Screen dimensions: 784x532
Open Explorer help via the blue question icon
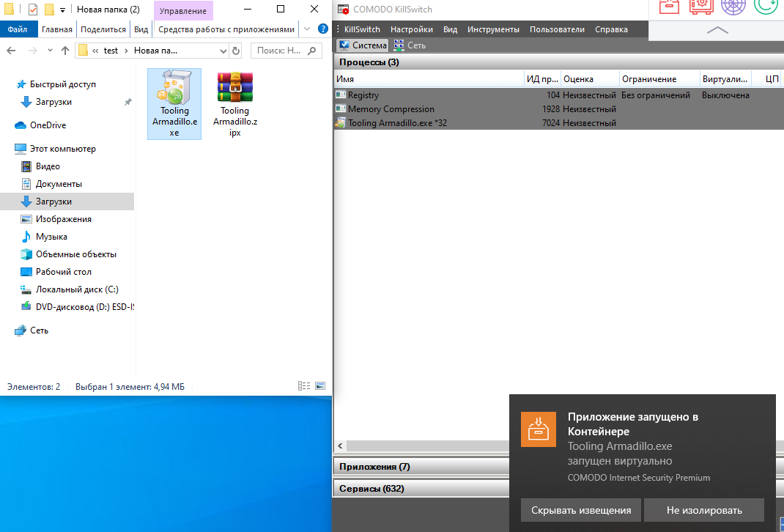[323, 29]
